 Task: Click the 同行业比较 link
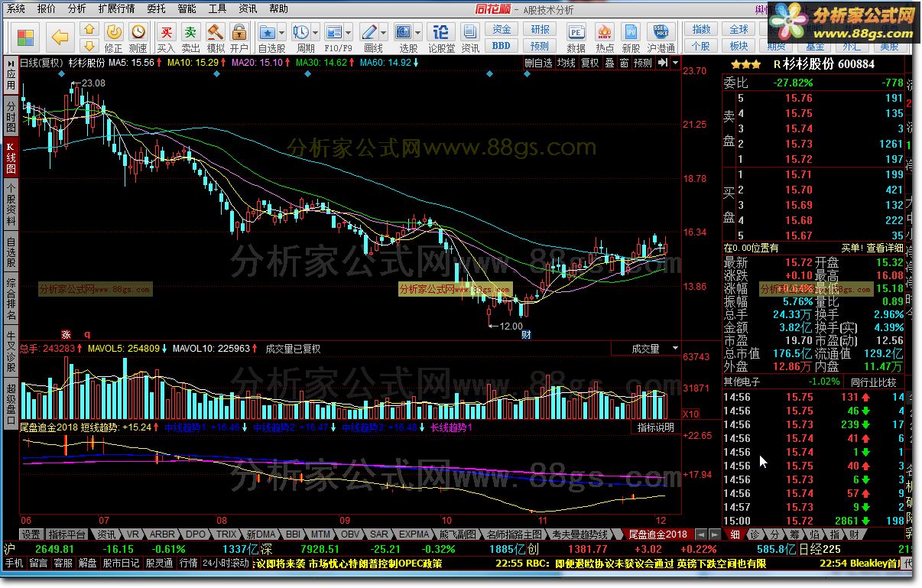873,382
